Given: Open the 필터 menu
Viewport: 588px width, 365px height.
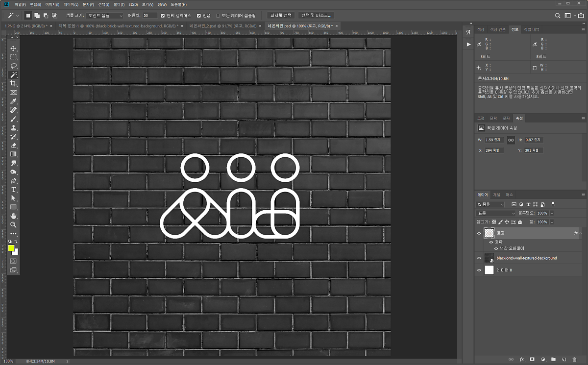Looking at the screenshot, I should coord(119,4).
